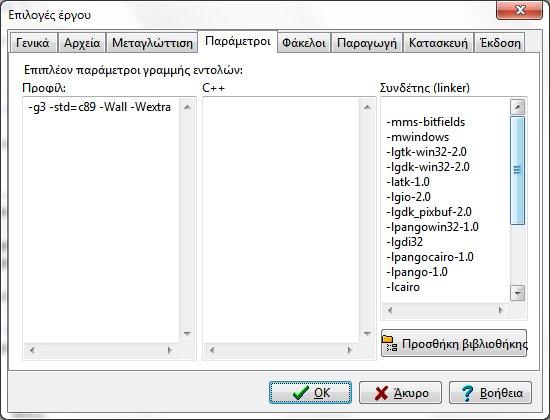This screenshot has height=420, width=550.
Task: Click right arrow of linker horizontal scrollbar
Action: pos(501,310)
